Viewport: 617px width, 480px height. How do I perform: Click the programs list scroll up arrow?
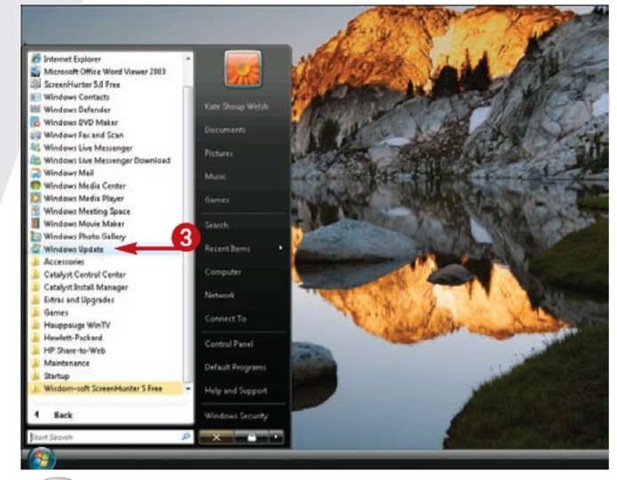(x=188, y=58)
